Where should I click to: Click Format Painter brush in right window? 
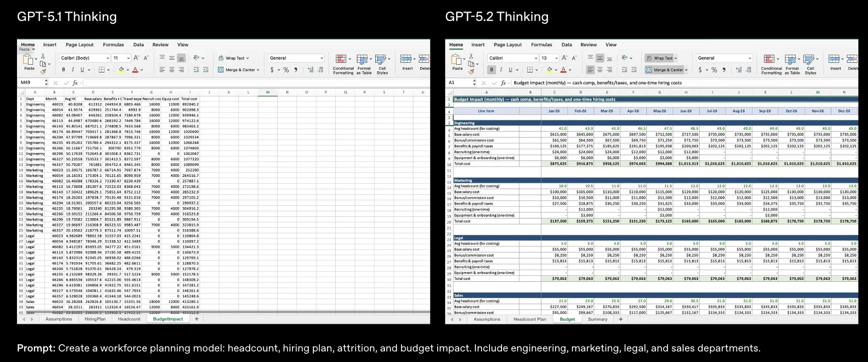[x=471, y=71]
